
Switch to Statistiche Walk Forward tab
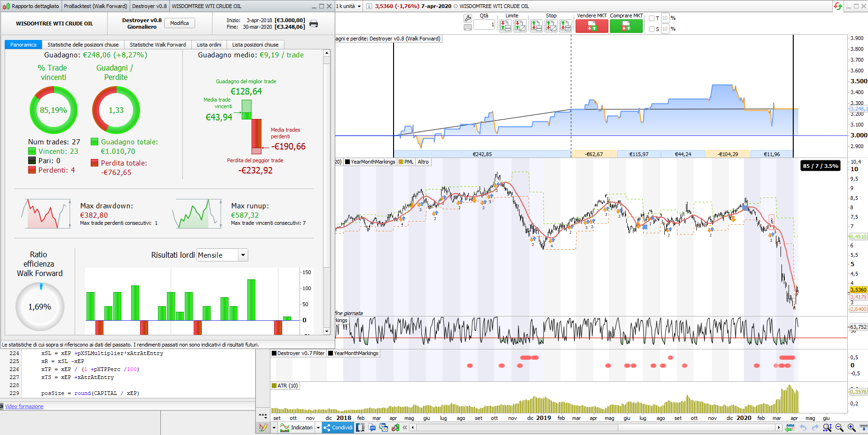click(x=158, y=45)
